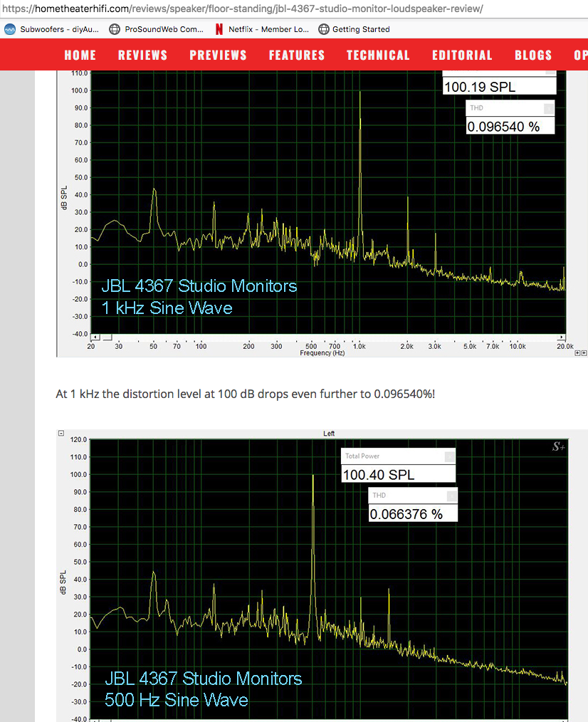Image resolution: width=588 pixels, height=722 pixels.
Task: Click scrollbar thumb under the 1 kHz graph
Action: coord(107,338)
